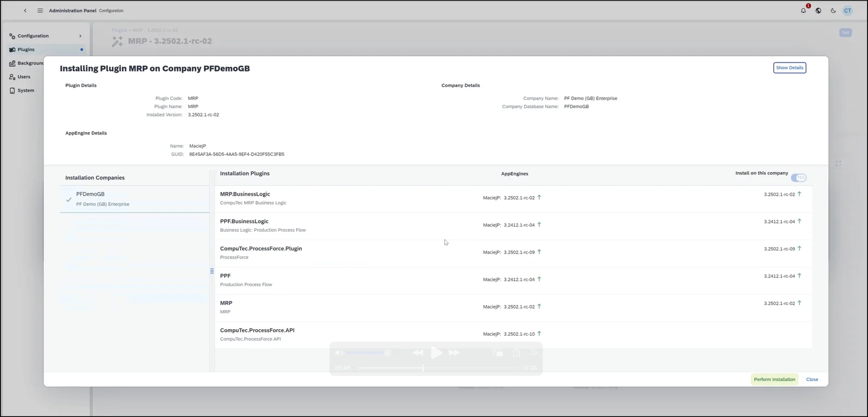Click the volume icon in video overlay
Screen dimensions: 868x417
339,352
